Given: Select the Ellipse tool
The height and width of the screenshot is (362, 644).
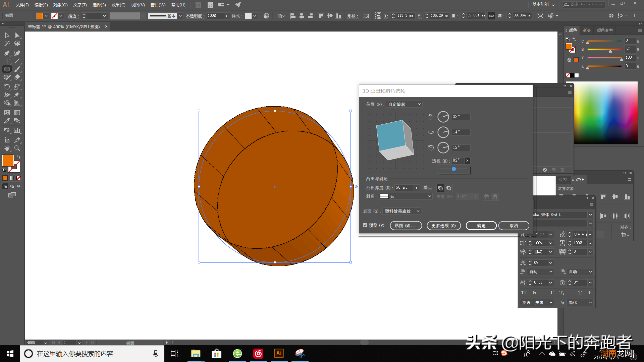Looking at the screenshot, I should (x=7, y=69).
